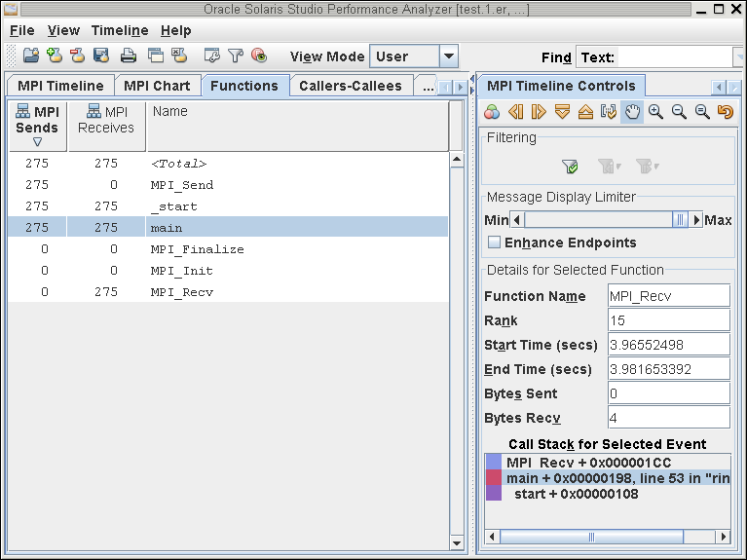This screenshot has width=747, height=560.
Task: Select the MPI_Send function row
Action: (228, 185)
